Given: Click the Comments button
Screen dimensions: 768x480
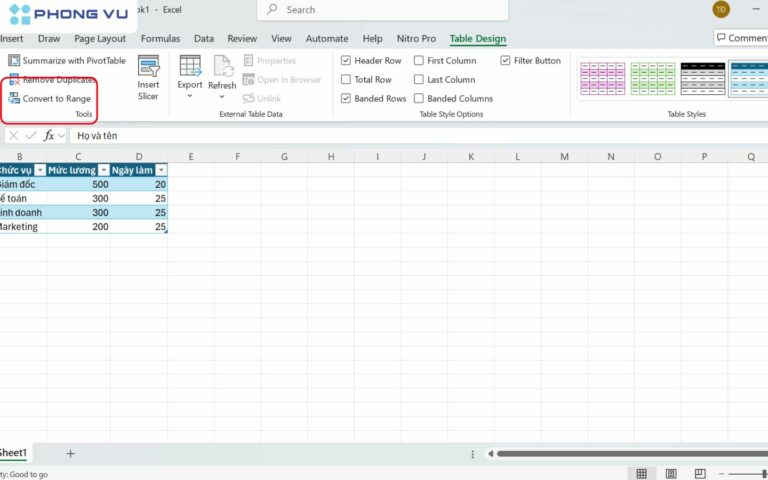Looking at the screenshot, I should 741,38.
